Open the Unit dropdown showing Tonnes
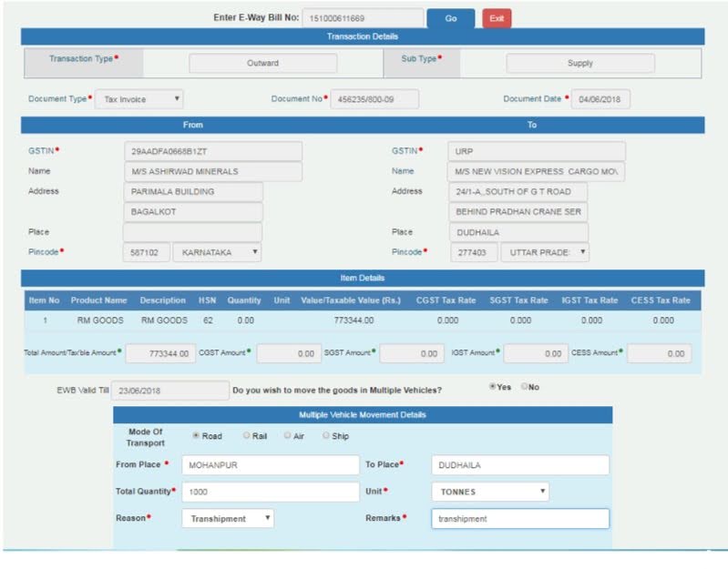 click(x=489, y=492)
